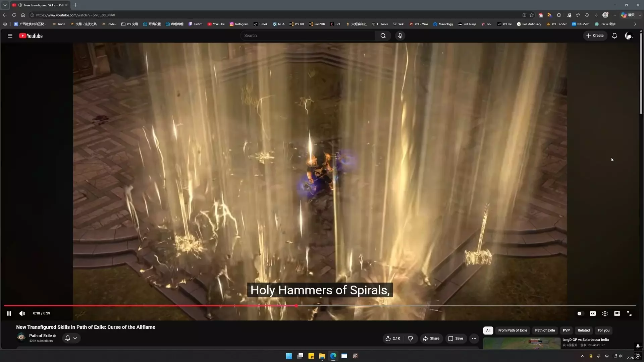Open the Windows Start menu
Image resolution: width=644 pixels, height=362 pixels.
pos(289,356)
